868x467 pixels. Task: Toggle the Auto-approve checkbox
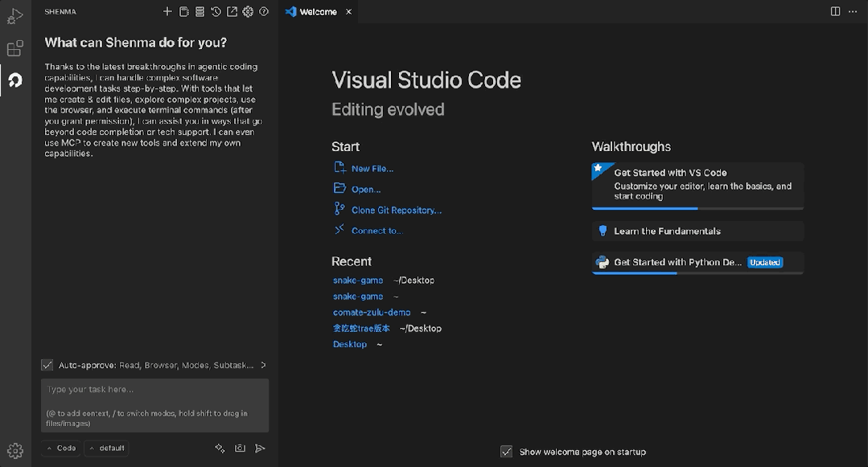(47, 365)
